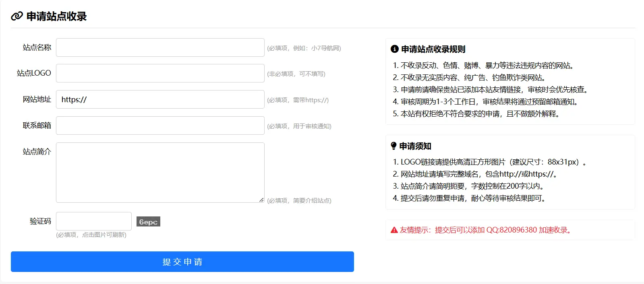Click the 联系邮箱 input field
Image resolution: width=644 pixels, height=284 pixels.
[160, 126]
